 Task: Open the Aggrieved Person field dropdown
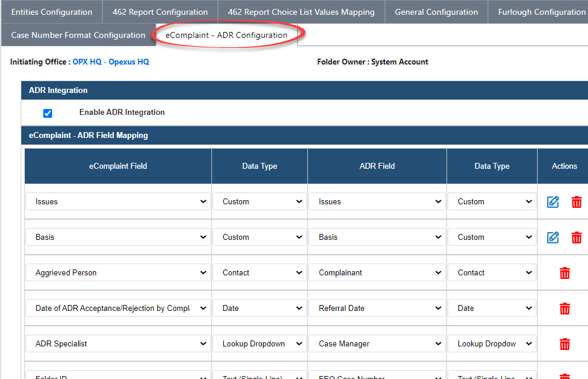(x=118, y=272)
